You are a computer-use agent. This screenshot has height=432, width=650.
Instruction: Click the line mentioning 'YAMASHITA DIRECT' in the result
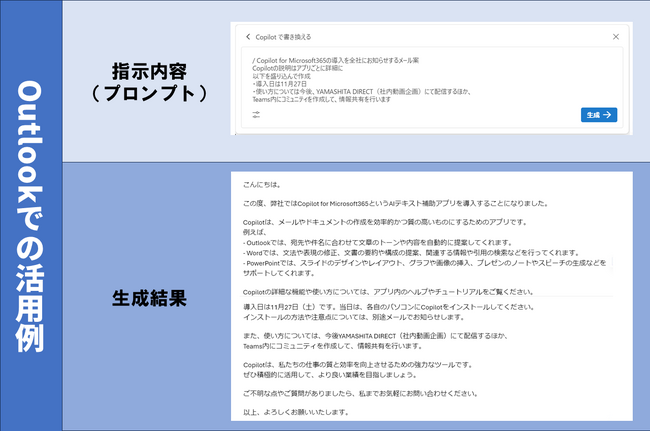(x=376, y=336)
